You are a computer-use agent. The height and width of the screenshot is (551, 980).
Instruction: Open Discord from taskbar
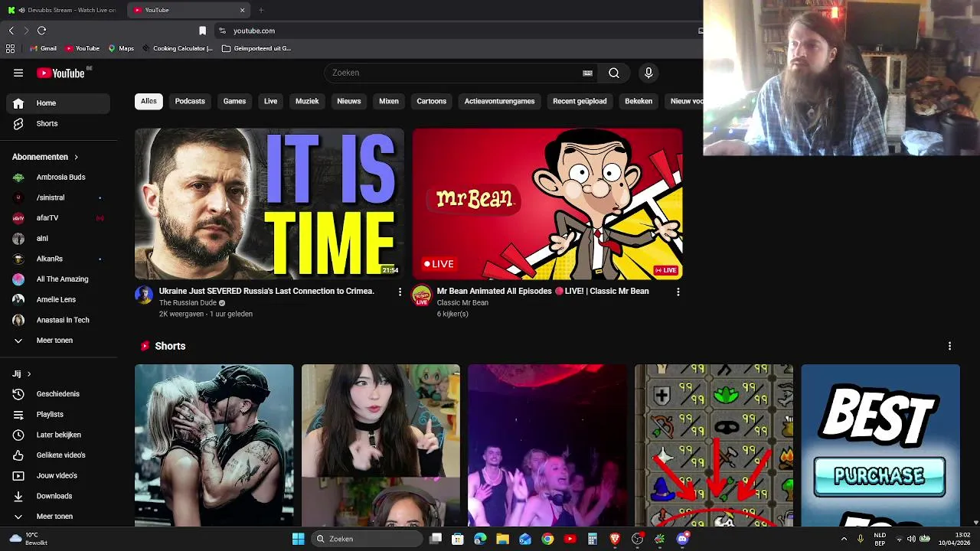[x=682, y=539]
